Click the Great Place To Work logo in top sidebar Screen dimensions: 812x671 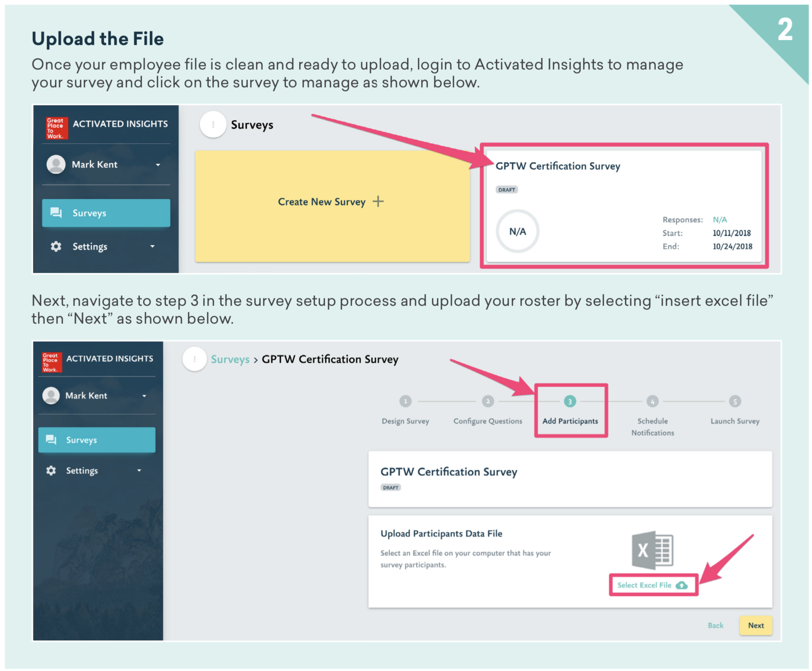(56, 128)
